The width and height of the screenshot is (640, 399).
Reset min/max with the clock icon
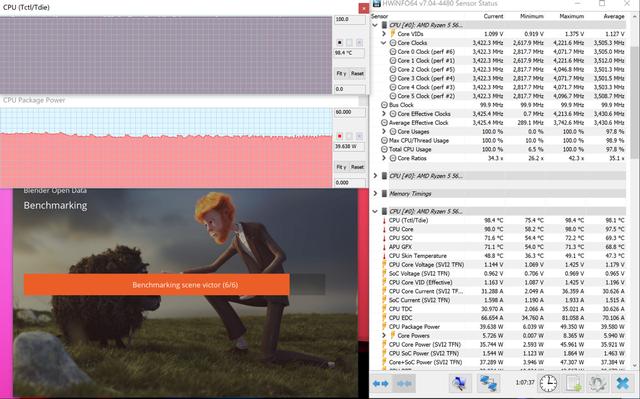(549, 383)
